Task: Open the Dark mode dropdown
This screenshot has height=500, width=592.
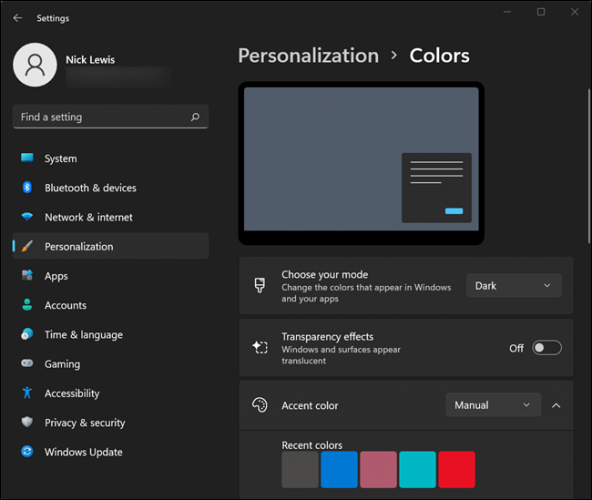Action: click(513, 285)
